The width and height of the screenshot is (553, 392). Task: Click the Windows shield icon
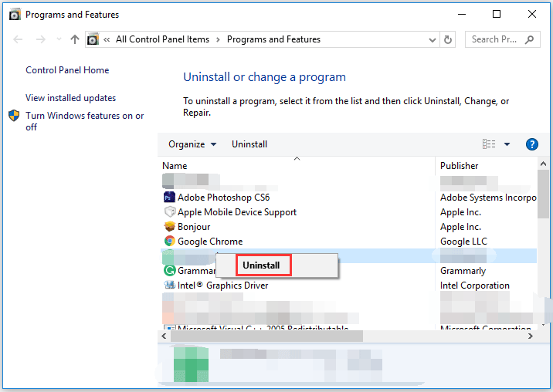[x=14, y=115]
